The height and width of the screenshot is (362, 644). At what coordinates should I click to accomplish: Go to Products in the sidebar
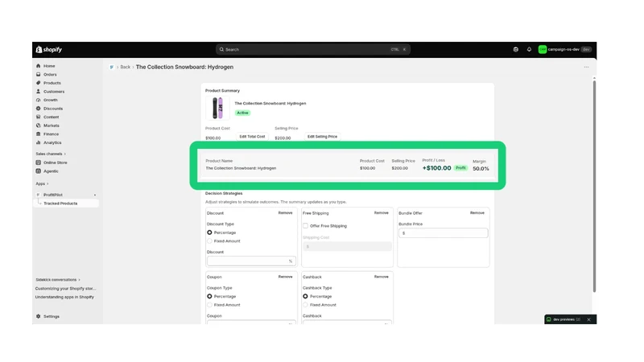point(52,83)
